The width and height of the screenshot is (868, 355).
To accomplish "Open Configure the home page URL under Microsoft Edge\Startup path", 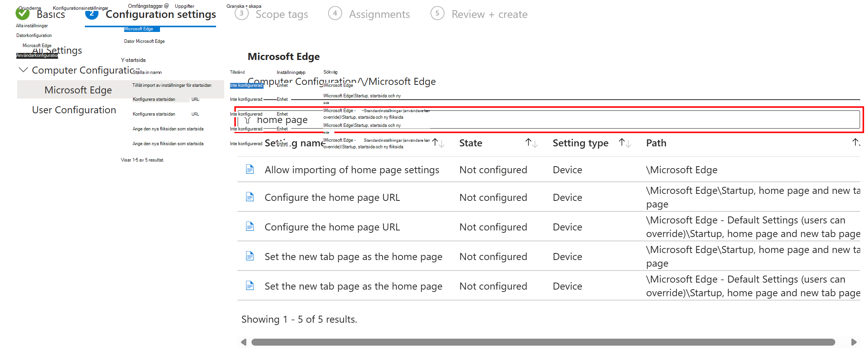I will coord(332,197).
